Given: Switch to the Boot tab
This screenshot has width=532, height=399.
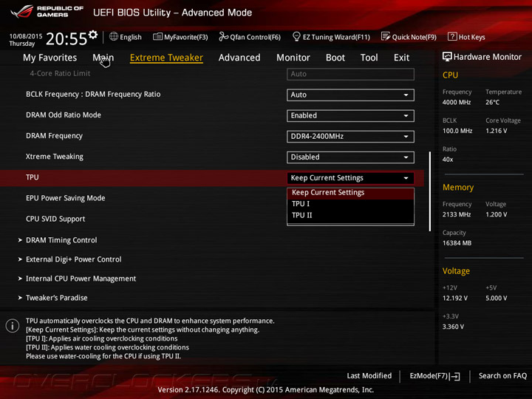Looking at the screenshot, I should 335,58.
